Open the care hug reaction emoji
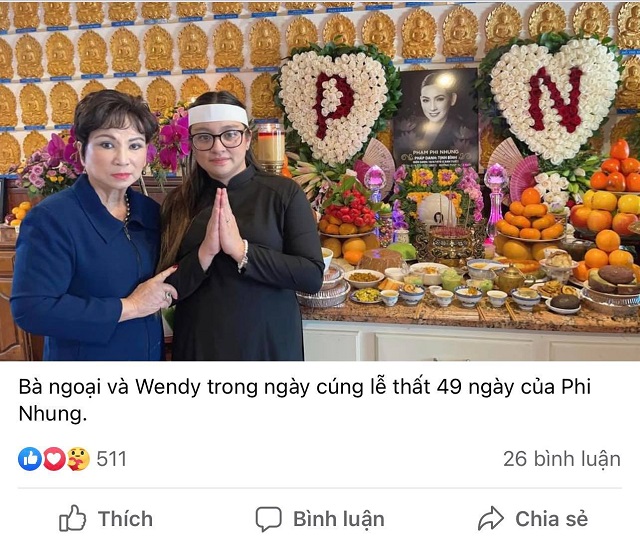Image resolution: width=640 pixels, height=545 pixels. [78, 459]
